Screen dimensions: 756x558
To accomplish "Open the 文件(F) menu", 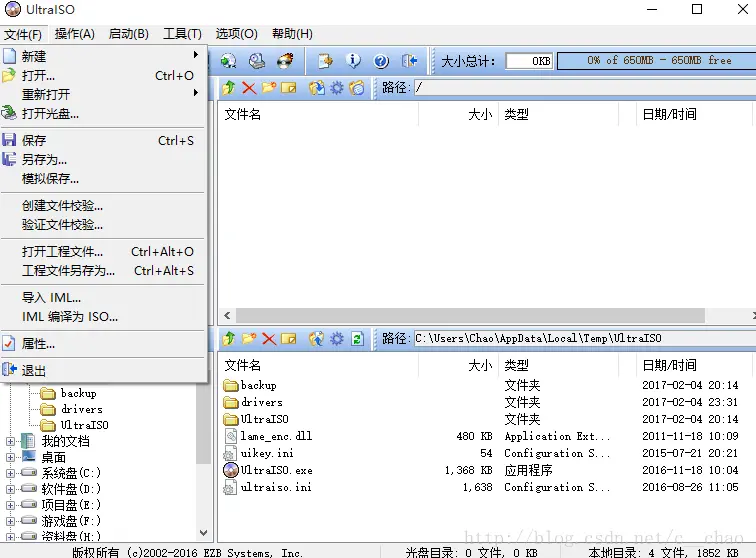I will click(23, 34).
